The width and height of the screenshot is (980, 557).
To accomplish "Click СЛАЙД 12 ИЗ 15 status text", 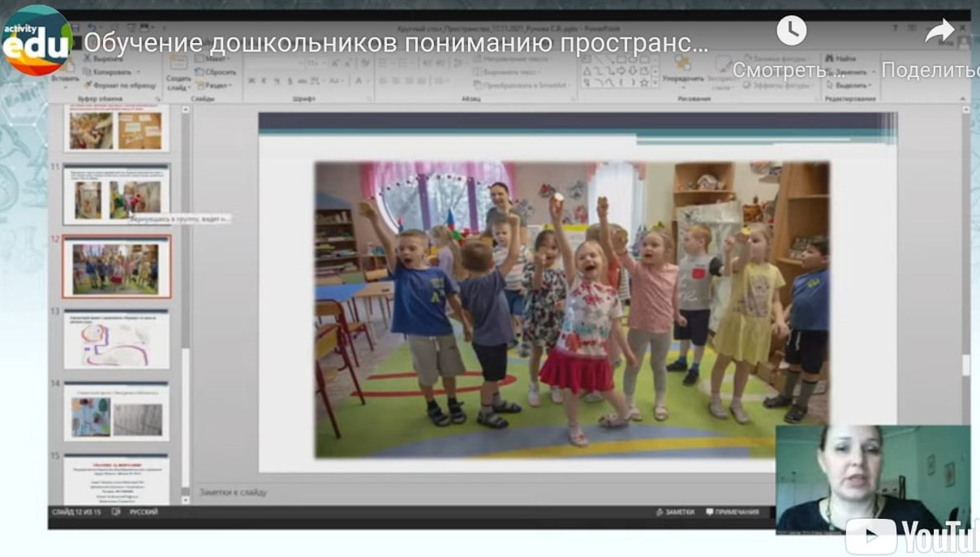I will [76, 512].
